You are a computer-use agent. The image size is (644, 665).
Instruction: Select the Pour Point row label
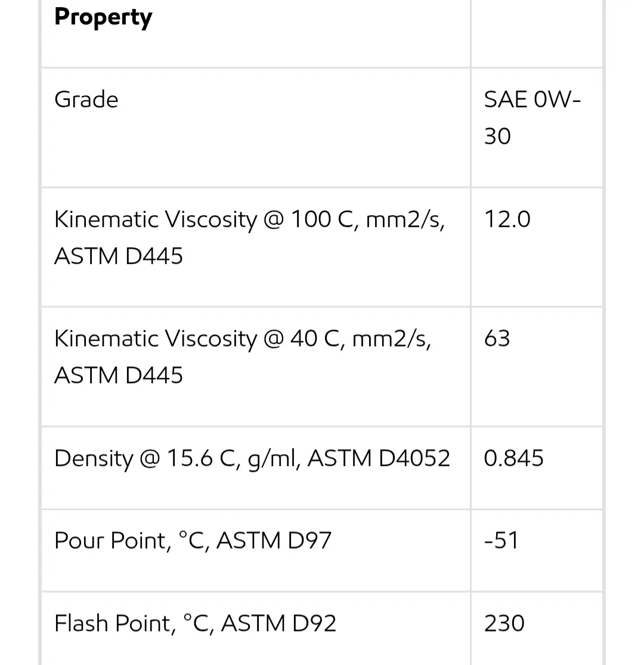[x=193, y=540]
